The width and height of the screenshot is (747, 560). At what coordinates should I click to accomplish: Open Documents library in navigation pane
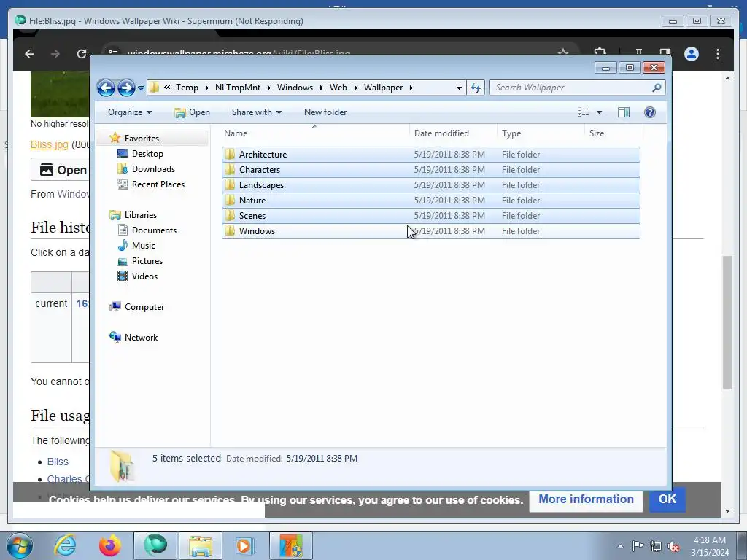tap(154, 230)
